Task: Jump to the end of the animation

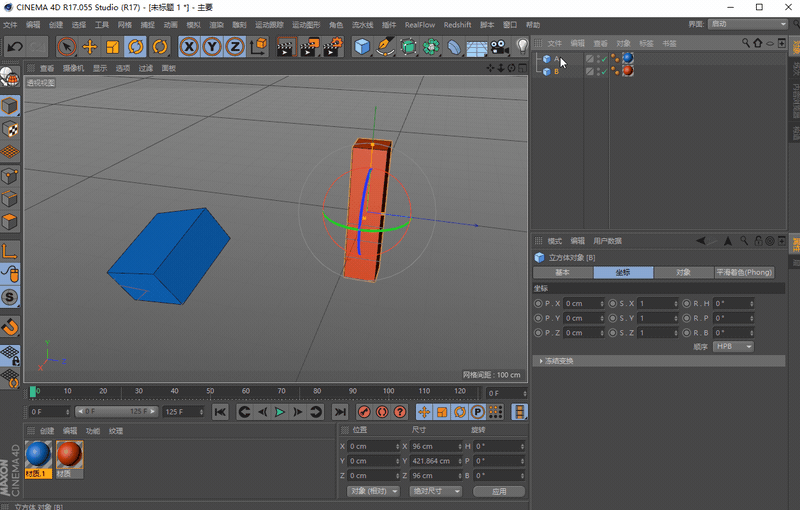Action: tap(340, 412)
